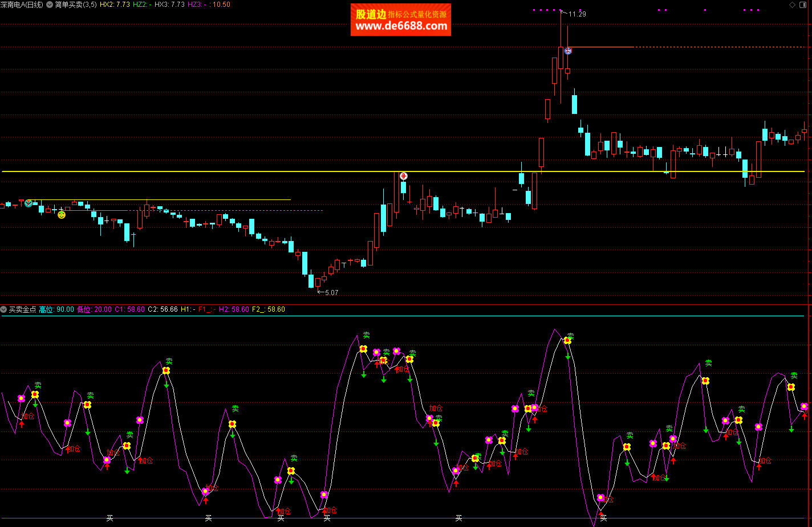Click the panel layout icon at top right
This screenshot has height=527, width=812.
coord(804,5)
